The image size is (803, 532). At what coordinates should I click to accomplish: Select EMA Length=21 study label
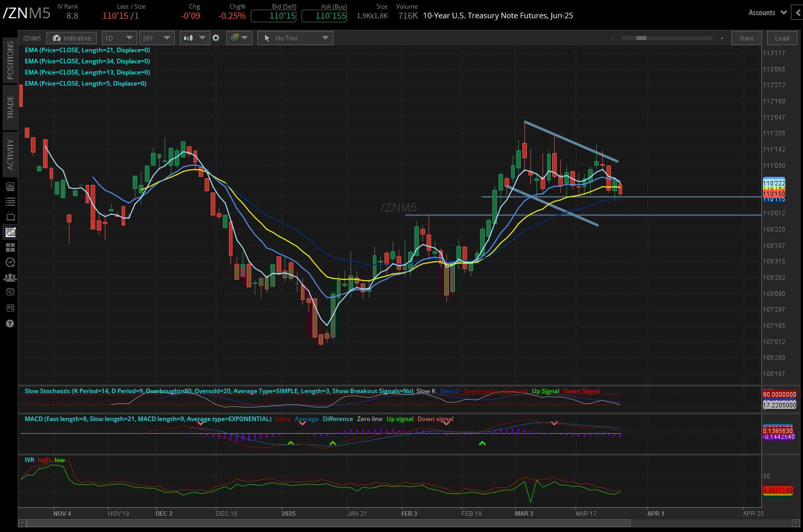[x=87, y=50]
